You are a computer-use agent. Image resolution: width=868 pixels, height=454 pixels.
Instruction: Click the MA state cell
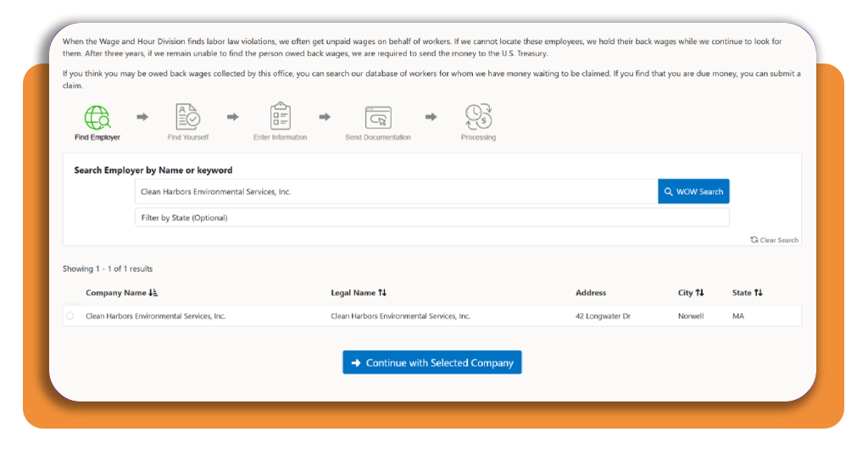[738, 316]
